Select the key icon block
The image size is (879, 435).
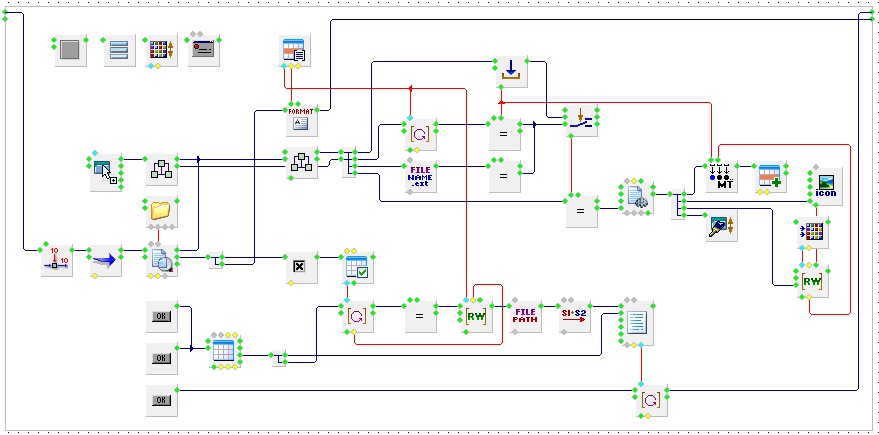tap(720, 225)
